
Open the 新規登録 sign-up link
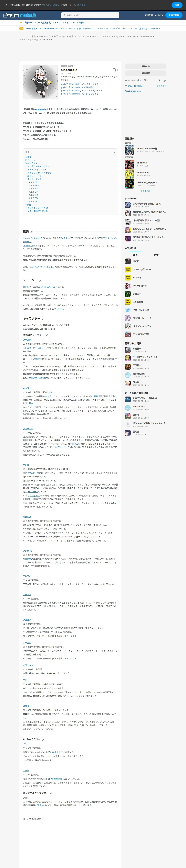click(x=148, y=15)
